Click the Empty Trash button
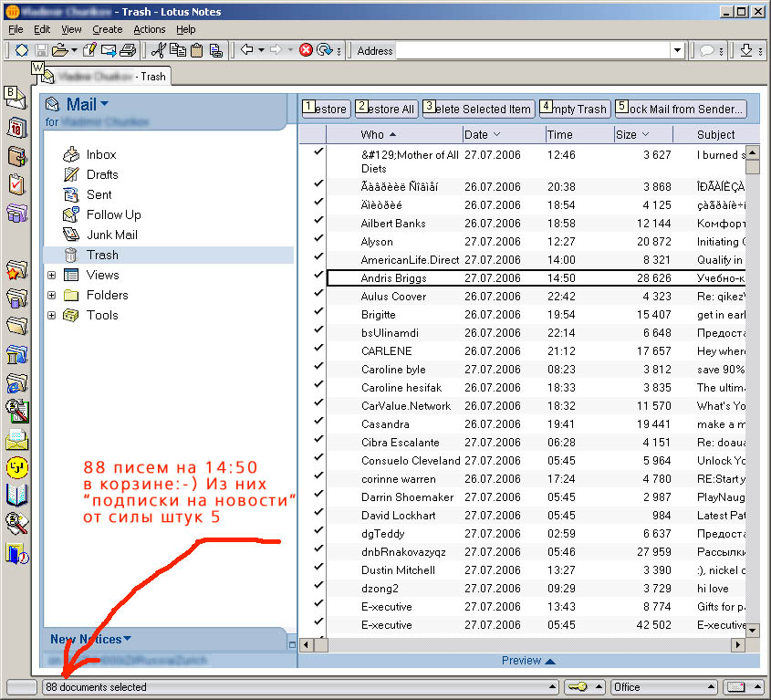Image resolution: width=771 pixels, height=700 pixels. click(x=575, y=109)
